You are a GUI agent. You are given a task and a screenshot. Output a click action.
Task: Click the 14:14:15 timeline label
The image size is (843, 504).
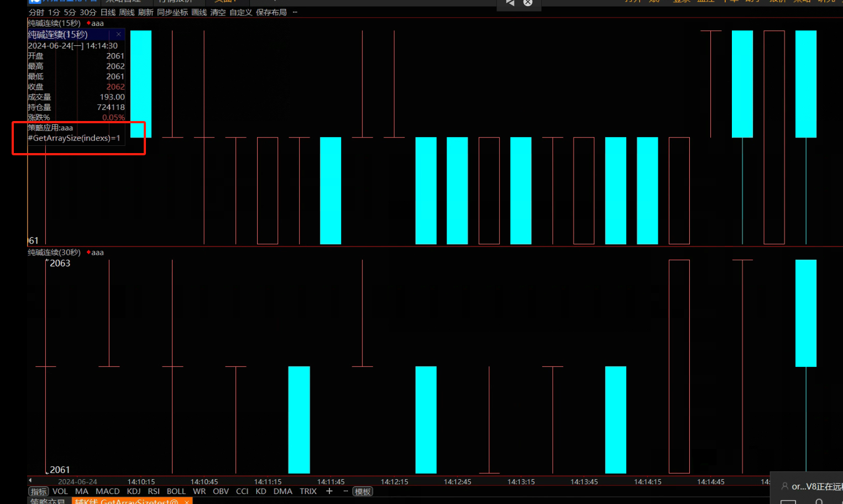647,482
